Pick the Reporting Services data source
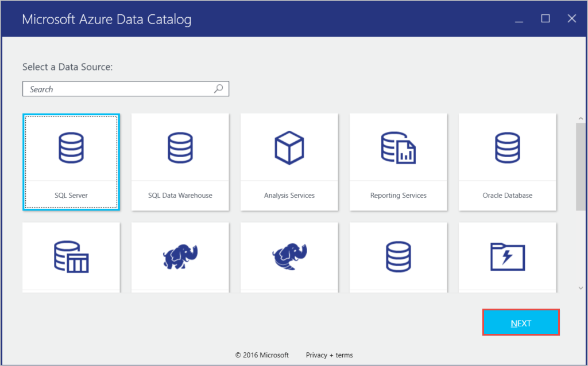 398,162
